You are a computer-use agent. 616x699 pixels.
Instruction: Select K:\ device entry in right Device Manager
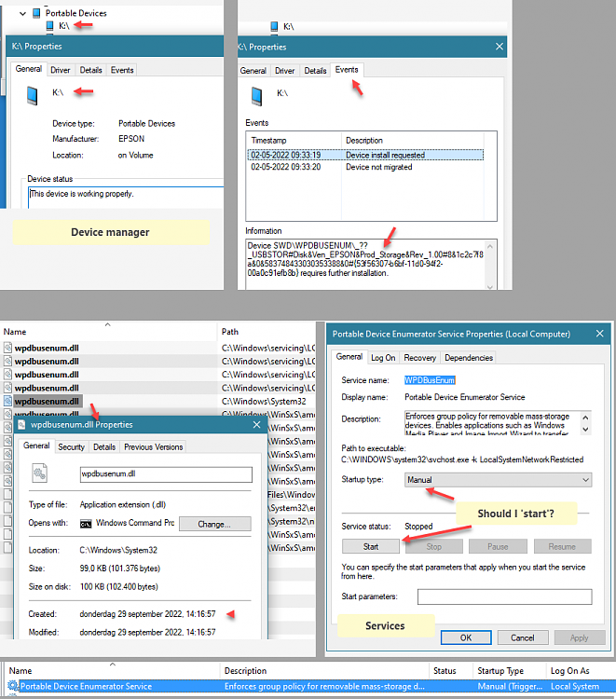tap(282, 27)
